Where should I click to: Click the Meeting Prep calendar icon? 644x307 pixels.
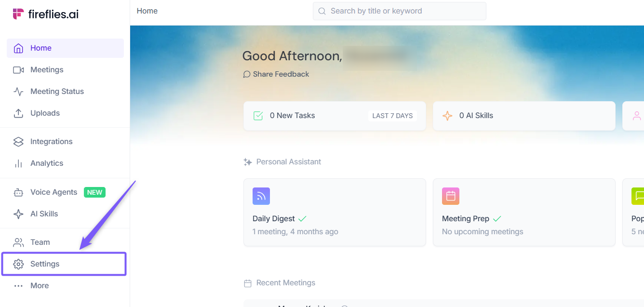(451, 196)
